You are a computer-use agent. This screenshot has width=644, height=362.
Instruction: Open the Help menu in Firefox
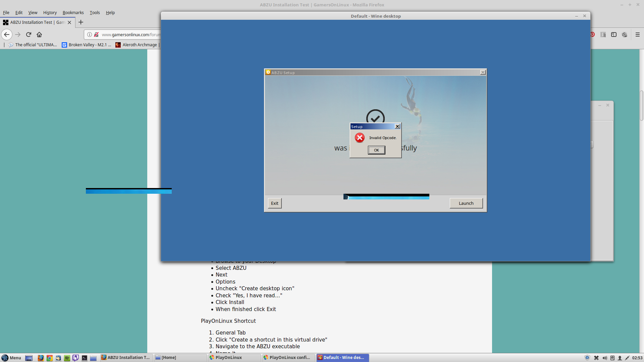click(x=110, y=12)
